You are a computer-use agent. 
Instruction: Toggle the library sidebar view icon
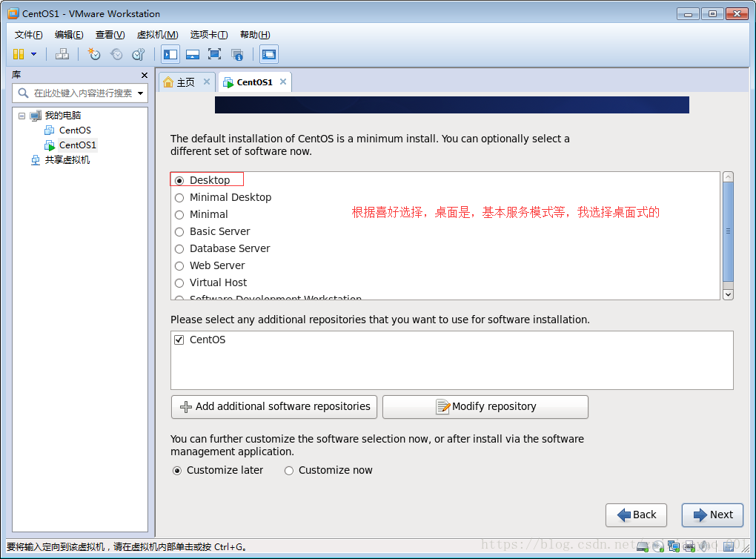(x=170, y=54)
